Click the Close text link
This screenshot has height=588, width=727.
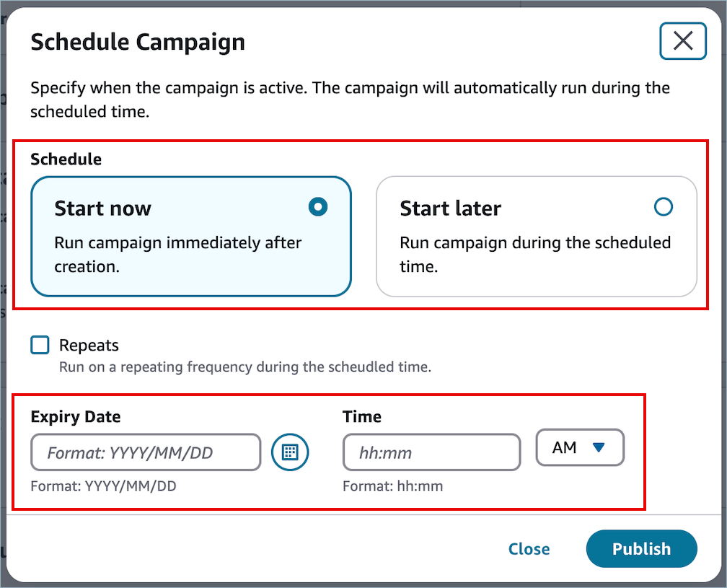(529, 549)
